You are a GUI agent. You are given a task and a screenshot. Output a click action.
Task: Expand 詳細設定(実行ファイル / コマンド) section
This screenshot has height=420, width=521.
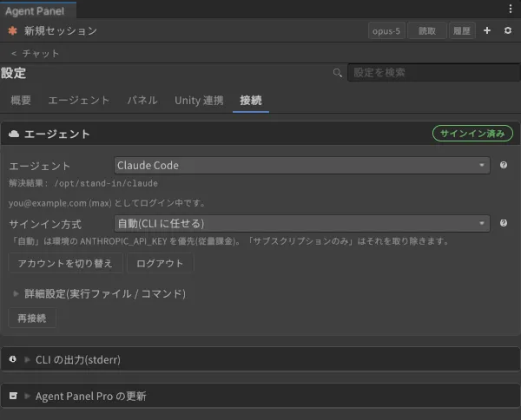pyautogui.click(x=99, y=294)
